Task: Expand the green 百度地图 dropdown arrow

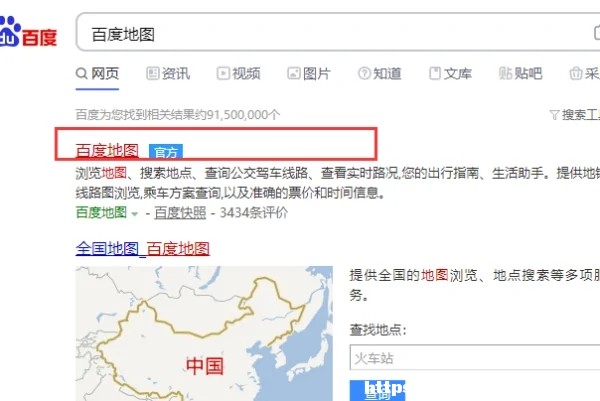Action: (134, 214)
